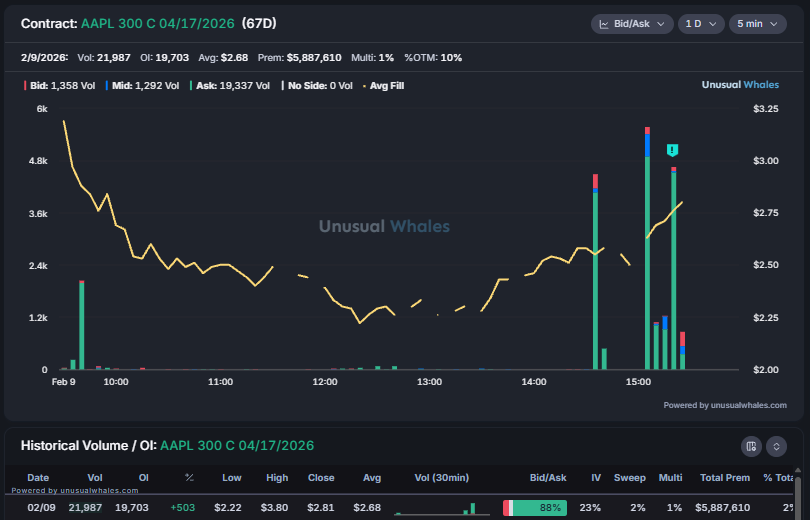This screenshot has width=810, height=520.
Task: Open the column settings icon in Historical Volume
Action: click(x=751, y=446)
